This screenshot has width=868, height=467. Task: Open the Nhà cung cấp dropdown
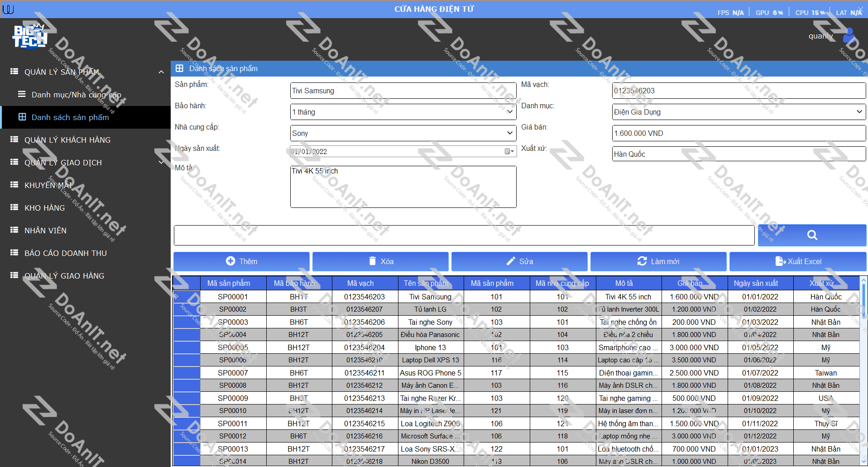click(x=509, y=133)
